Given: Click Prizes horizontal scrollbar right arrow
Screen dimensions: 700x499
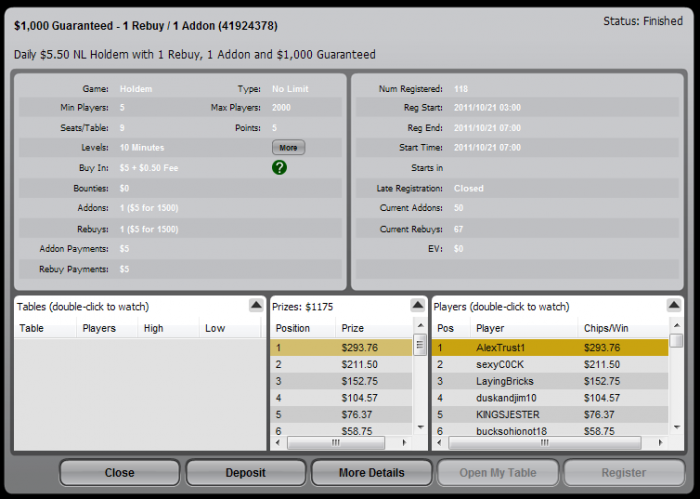Looking at the screenshot, I should 404,443.
